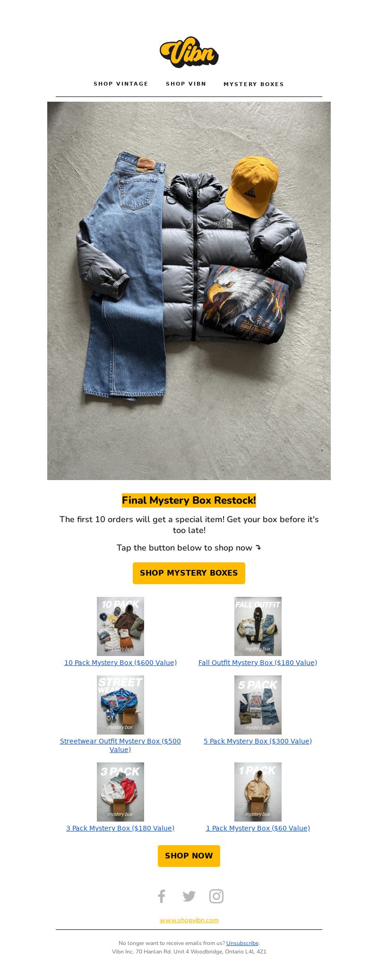
Task: Follow the 10 Pack Mystery Box ($600 Value) link
Action: (120, 663)
